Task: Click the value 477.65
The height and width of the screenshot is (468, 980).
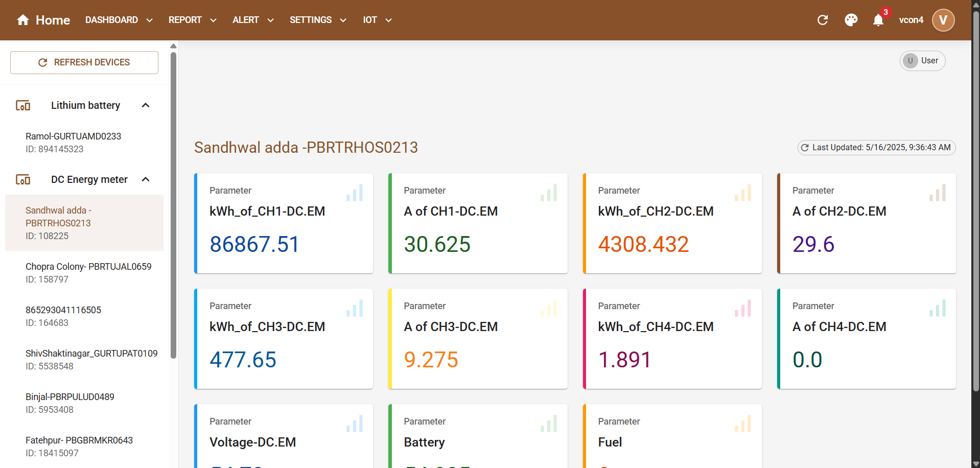Action: click(243, 360)
